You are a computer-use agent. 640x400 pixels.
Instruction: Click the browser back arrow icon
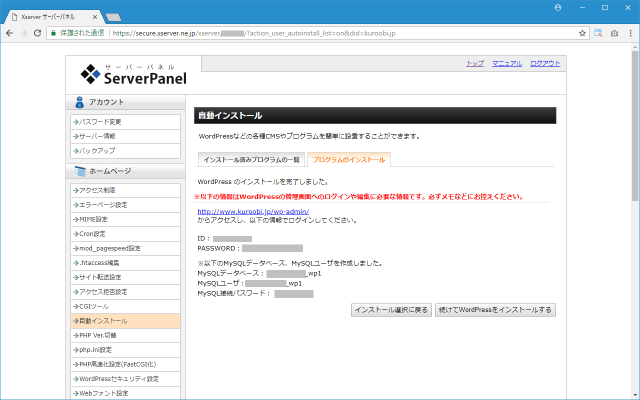click(x=11, y=32)
